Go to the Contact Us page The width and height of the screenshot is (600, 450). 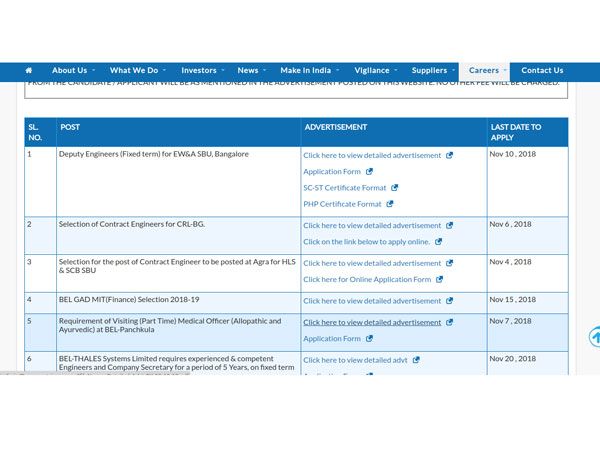click(542, 70)
